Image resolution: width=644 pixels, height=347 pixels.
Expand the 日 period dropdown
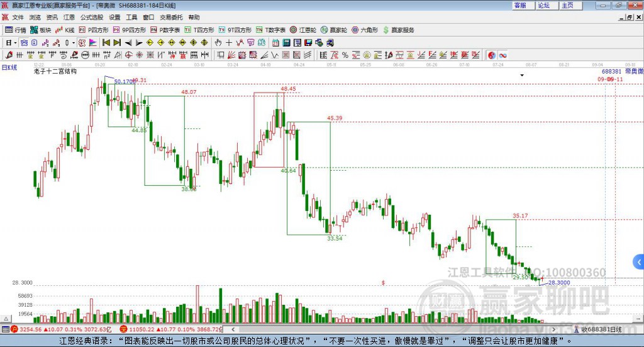15,43
